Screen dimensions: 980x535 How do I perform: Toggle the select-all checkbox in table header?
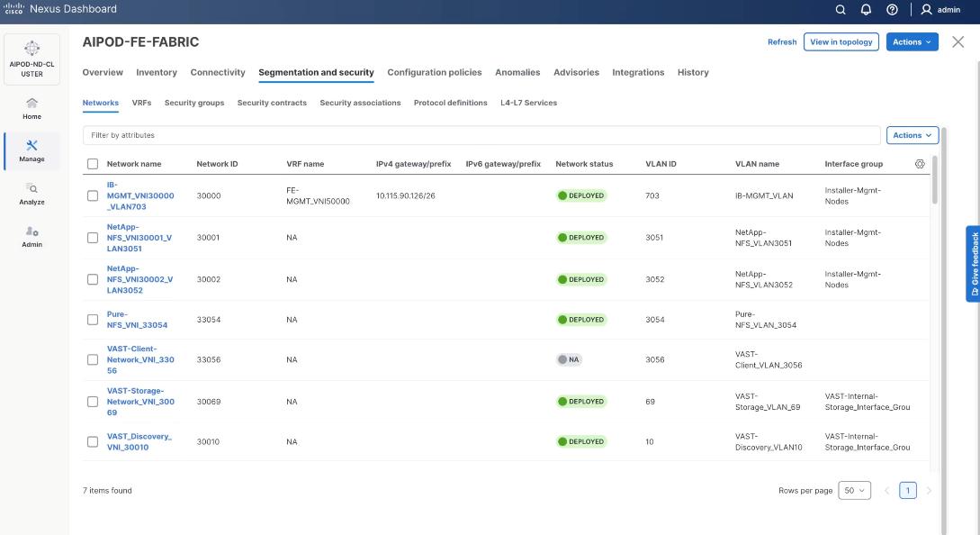(x=93, y=164)
